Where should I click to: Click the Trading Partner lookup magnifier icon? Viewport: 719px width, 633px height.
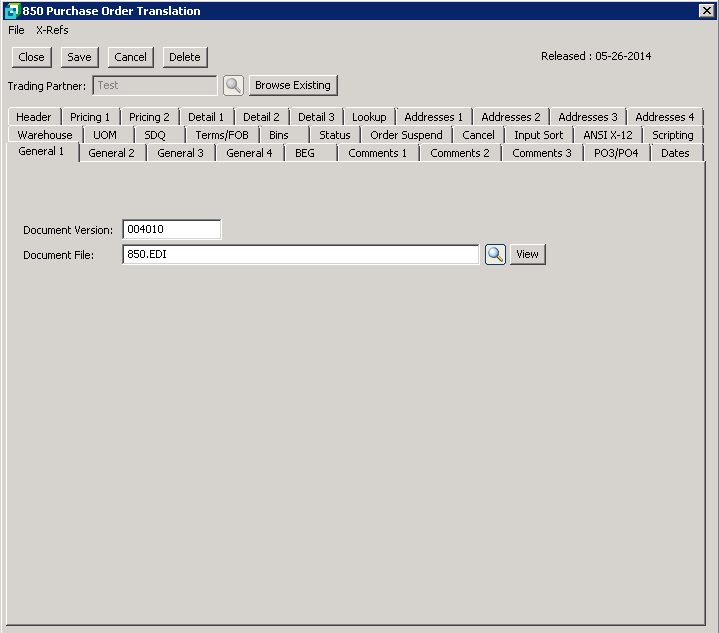pos(233,86)
